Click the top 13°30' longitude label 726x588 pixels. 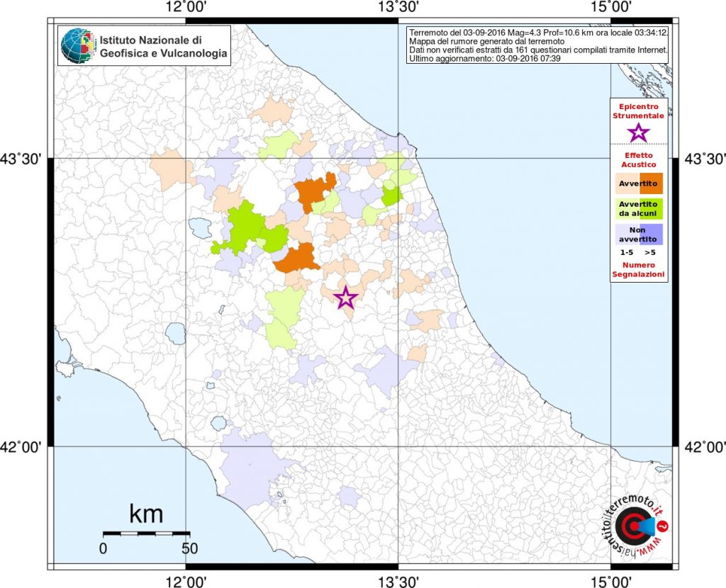(399, 7)
